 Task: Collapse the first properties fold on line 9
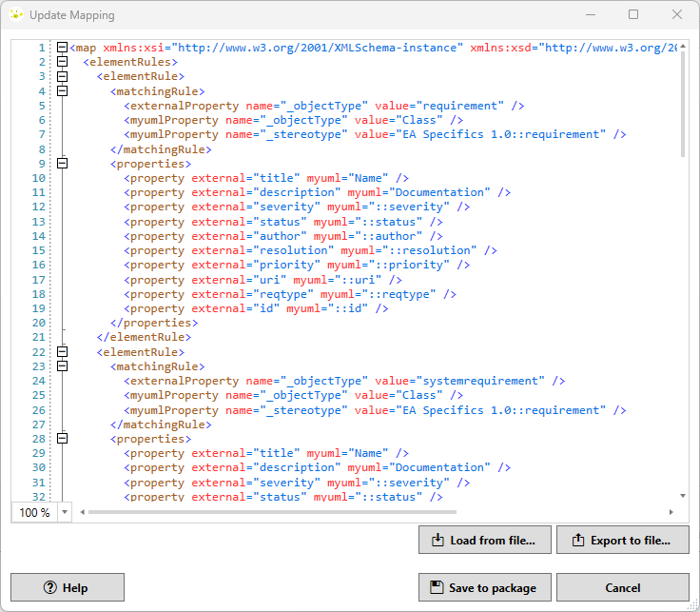point(63,164)
